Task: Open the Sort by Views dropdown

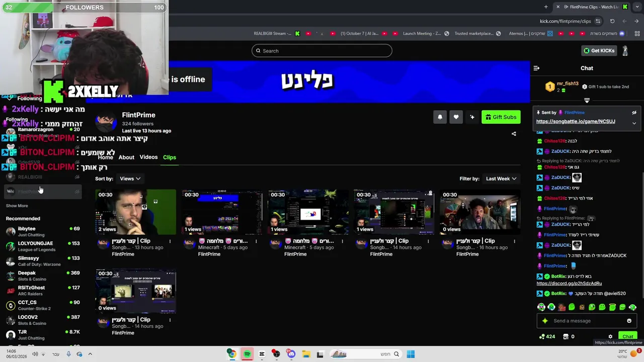Action: pyautogui.click(x=130, y=178)
